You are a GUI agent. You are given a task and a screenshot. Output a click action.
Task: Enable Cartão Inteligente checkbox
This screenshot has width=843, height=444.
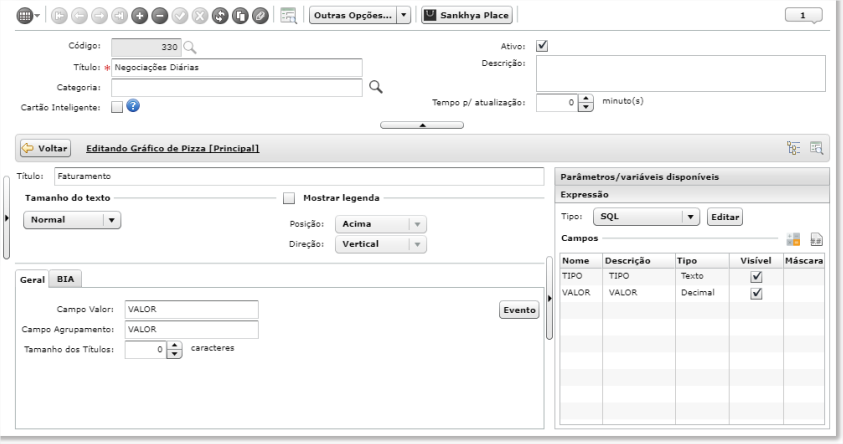pos(117,107)
